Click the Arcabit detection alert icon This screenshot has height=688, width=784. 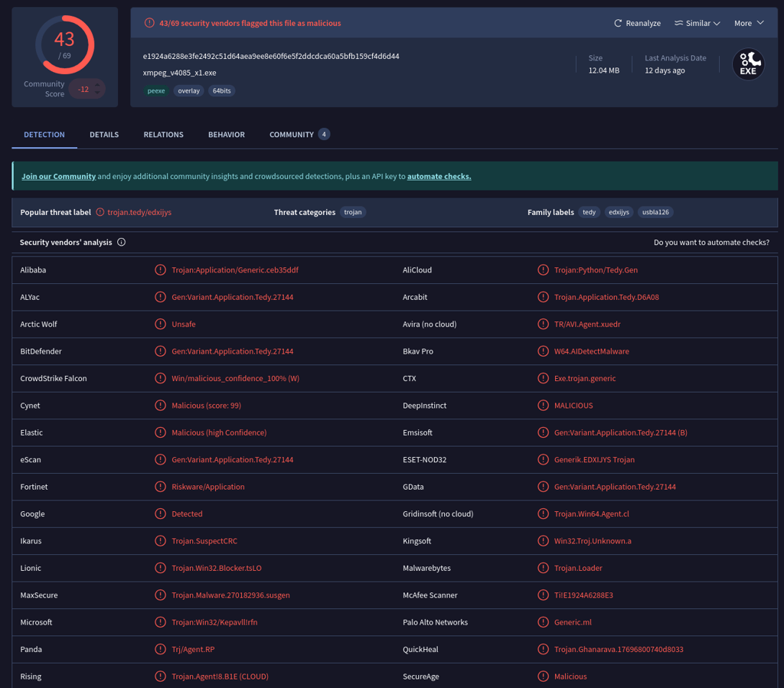coord(543,297)
